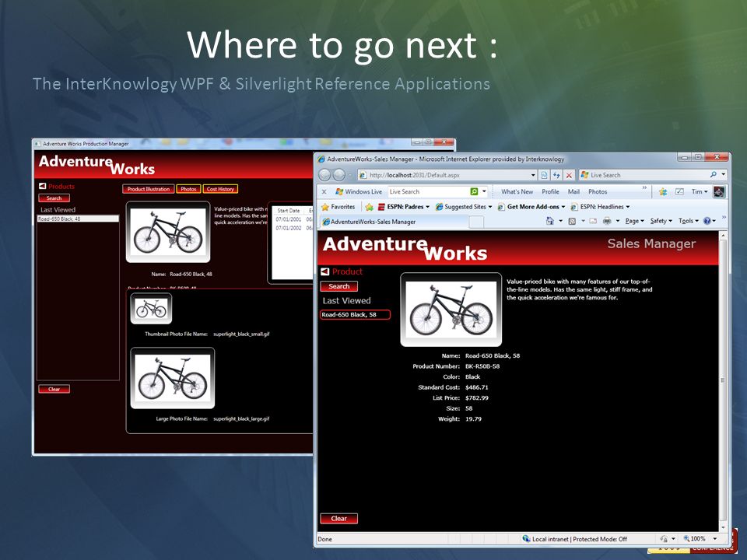Click the thumbnail bike photo in Production Manager

[x=151, y=309]
